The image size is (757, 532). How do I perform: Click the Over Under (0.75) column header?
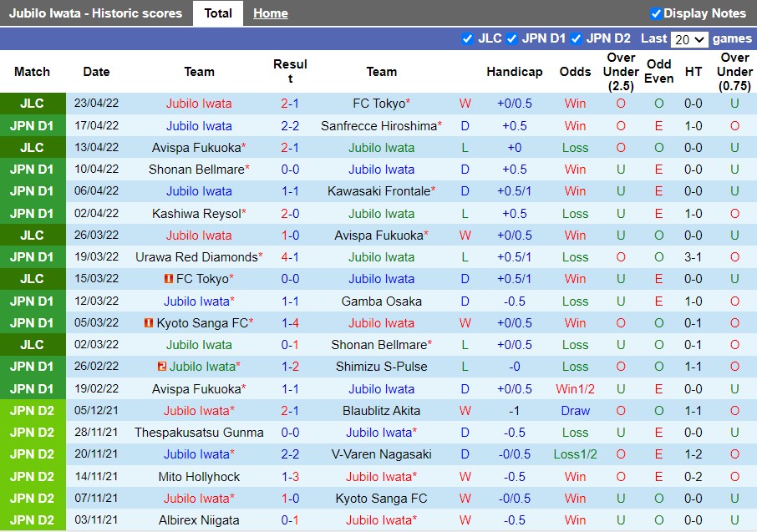pyautogui.click(x=734, y=72)
